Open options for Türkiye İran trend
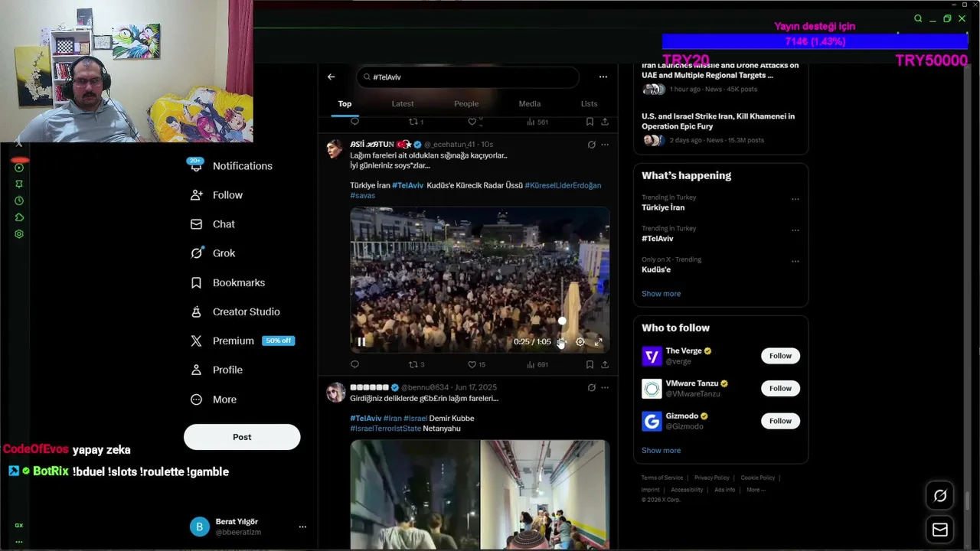The height and width of the screenshot is (551, 980). (x=795, y=199)
